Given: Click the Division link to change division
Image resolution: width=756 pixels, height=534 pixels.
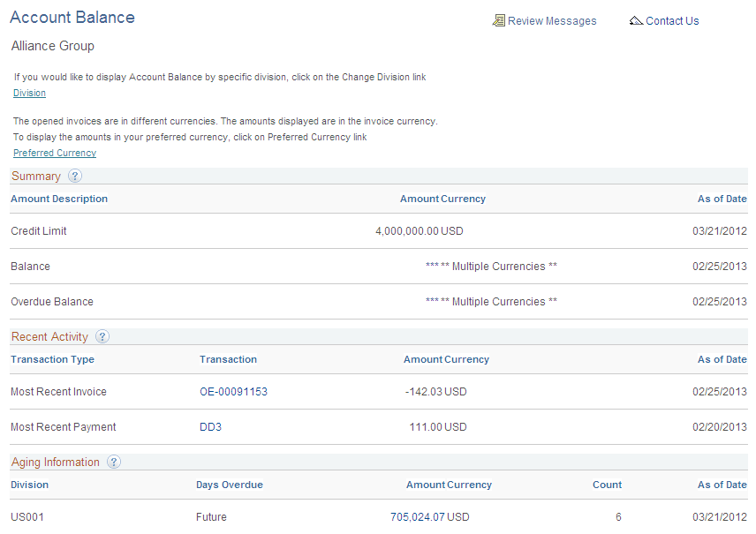Looking at the screenshot, I should pos(29,93).
